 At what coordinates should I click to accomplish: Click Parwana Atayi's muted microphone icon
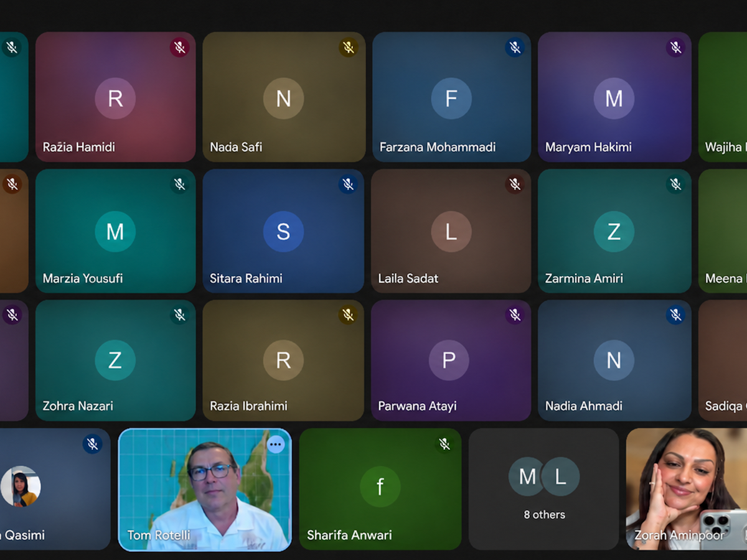515,315
